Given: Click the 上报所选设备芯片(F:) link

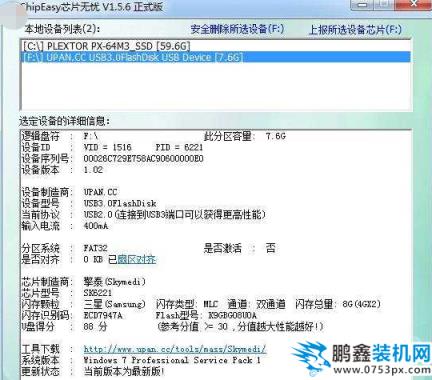Looking at the screenshot, I should [x=355, y=30].
